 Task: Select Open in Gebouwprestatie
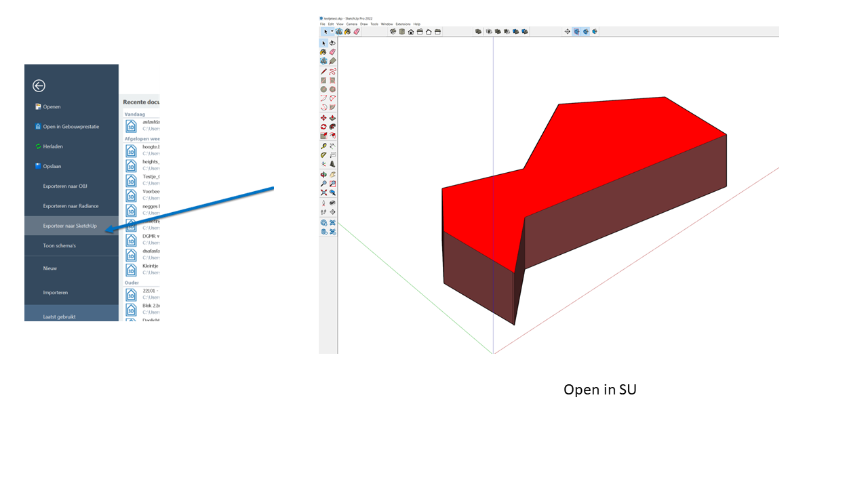pos(71,126)
